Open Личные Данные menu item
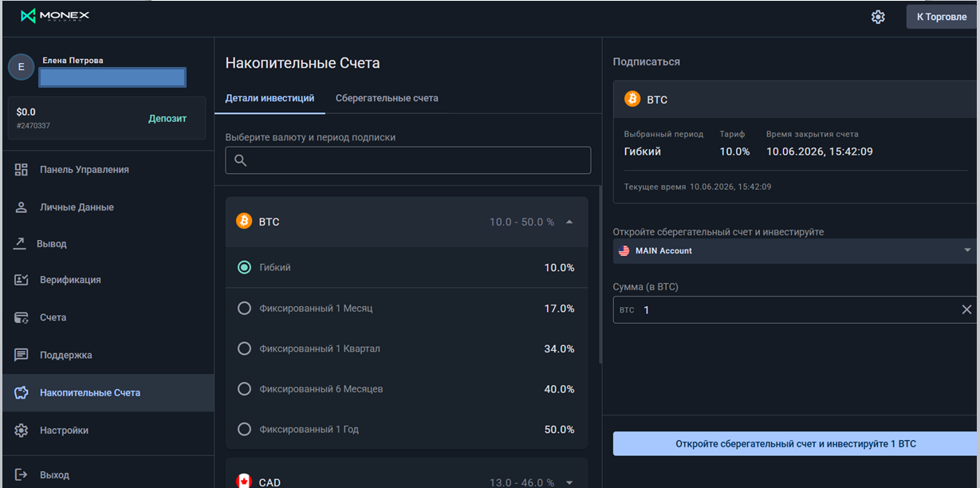Screen dimensions: 980x488 108,207
